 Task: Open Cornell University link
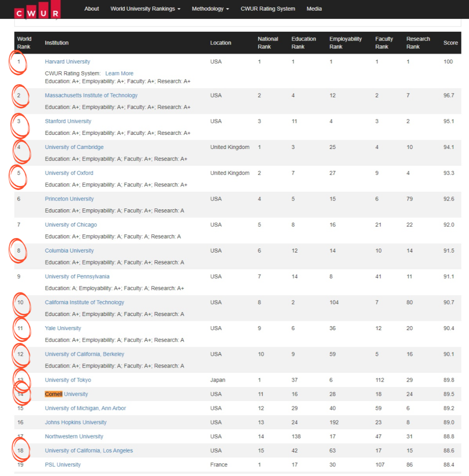point(66,394)
